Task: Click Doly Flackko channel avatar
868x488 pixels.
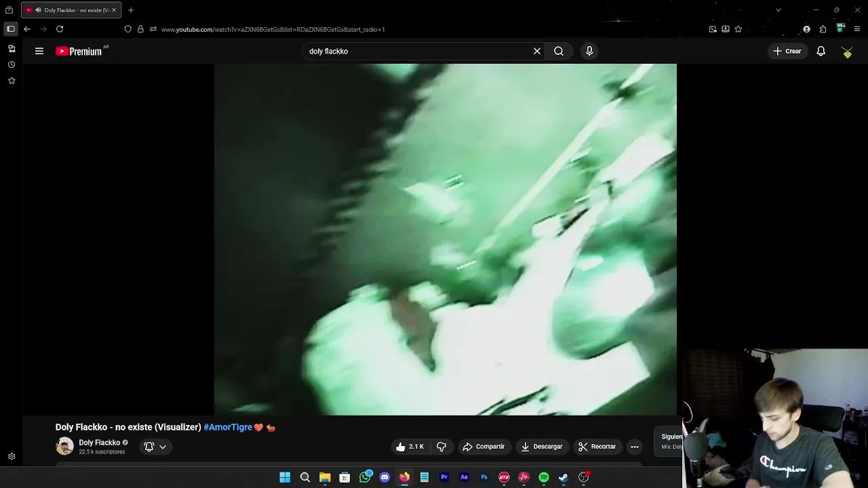Action: [x=64, y=446]
